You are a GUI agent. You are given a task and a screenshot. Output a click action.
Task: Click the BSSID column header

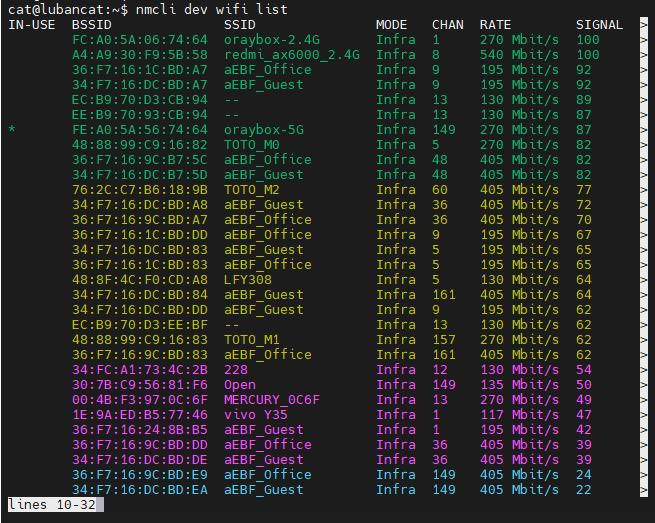(x=92, y=25)
